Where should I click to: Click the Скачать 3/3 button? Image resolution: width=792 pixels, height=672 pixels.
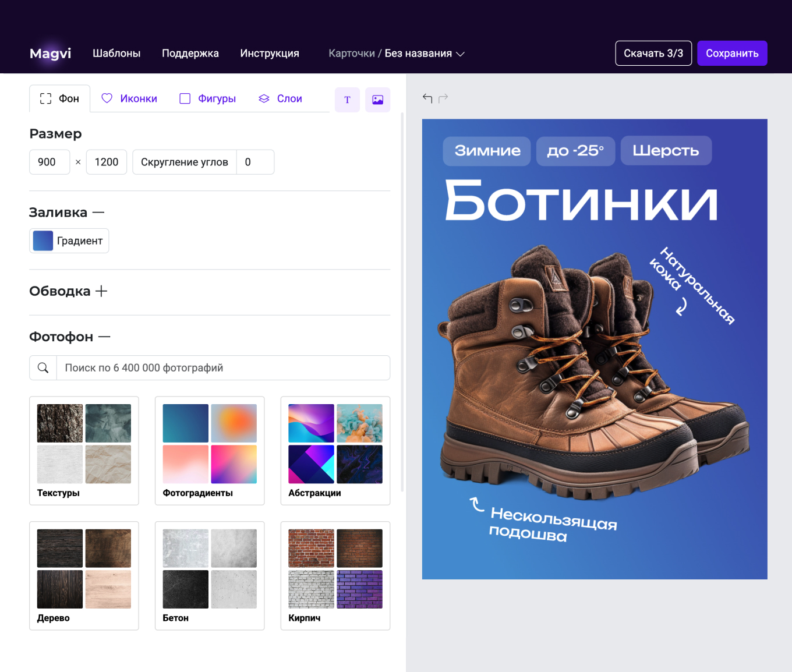coord(653,54)
